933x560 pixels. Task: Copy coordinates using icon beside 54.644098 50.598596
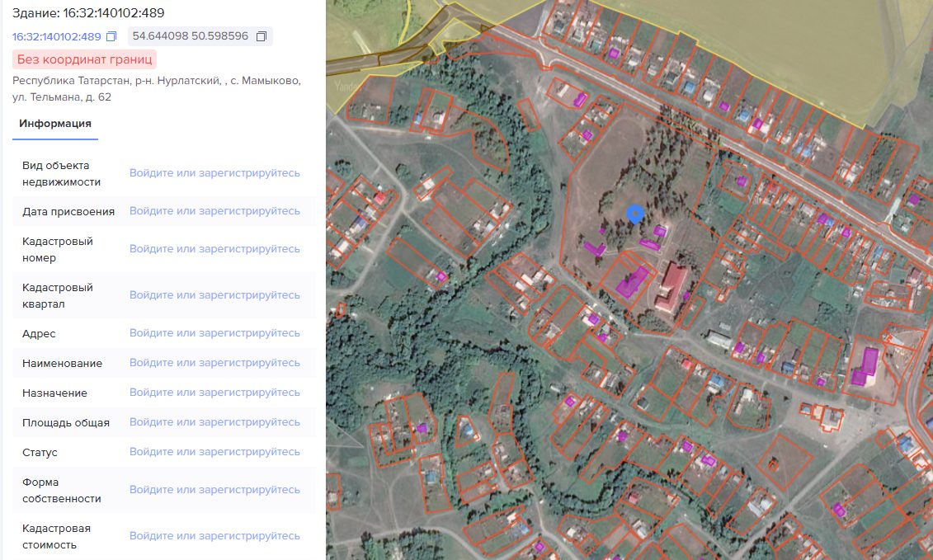[262, 36]
